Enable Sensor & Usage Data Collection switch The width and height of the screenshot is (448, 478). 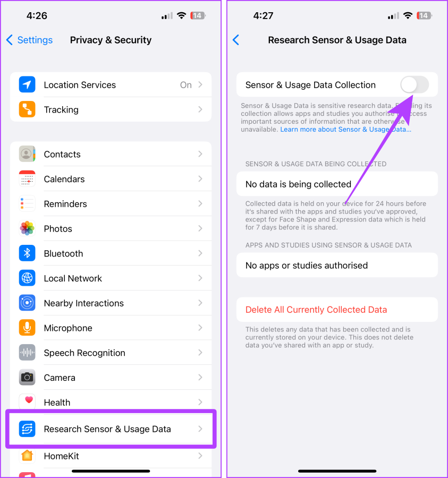415,85
